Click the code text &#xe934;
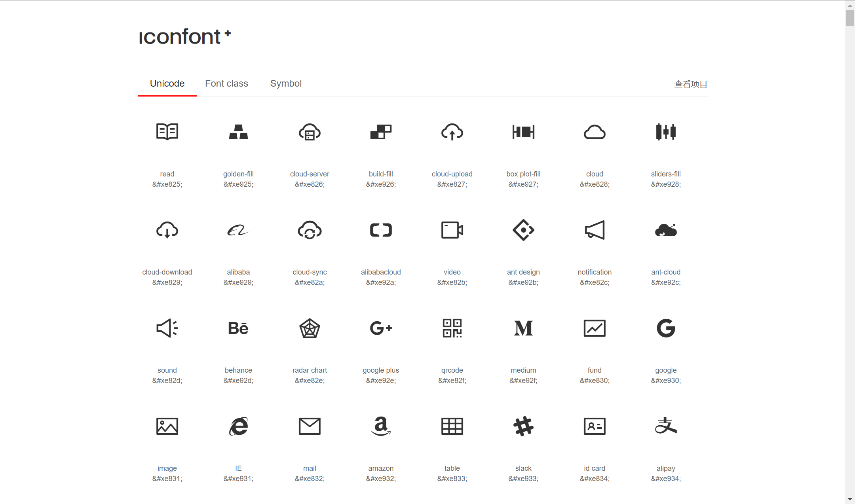Image resolution: width=855 pixels, height=504 pixels. click(x=666, y=479)
